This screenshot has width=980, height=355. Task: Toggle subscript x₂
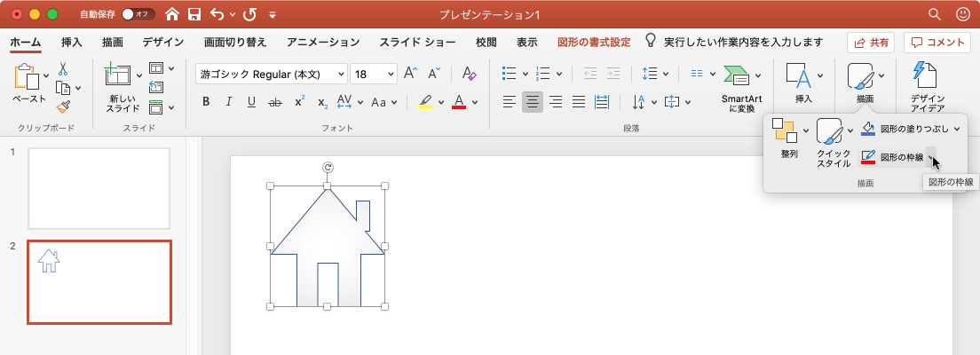point(322,102)
